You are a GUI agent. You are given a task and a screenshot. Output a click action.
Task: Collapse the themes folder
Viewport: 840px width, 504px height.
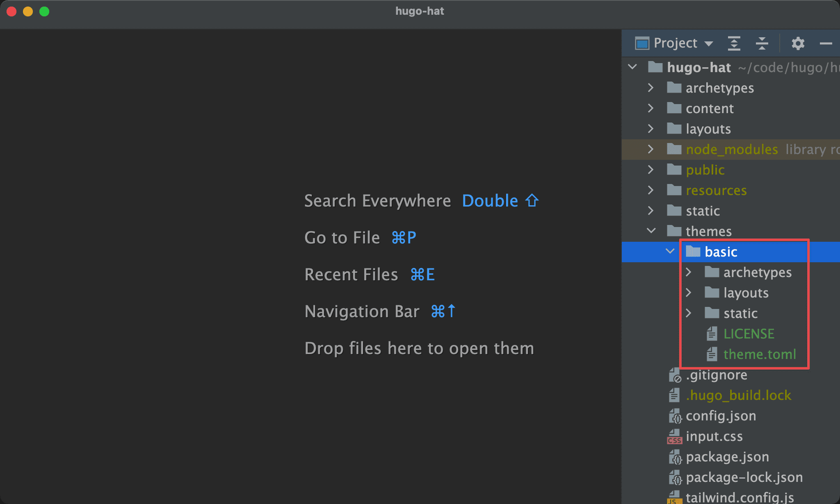(x=651, y=231)
